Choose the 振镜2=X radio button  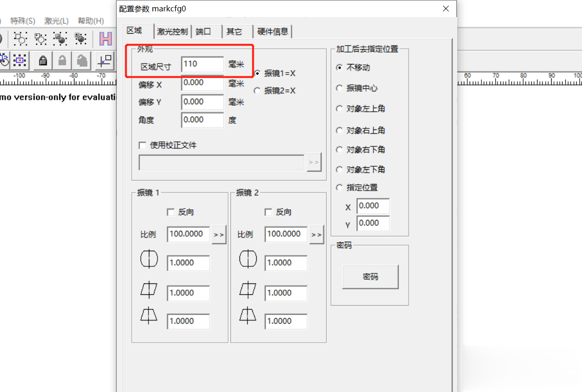pyautogui.click(x=257, y=91)
